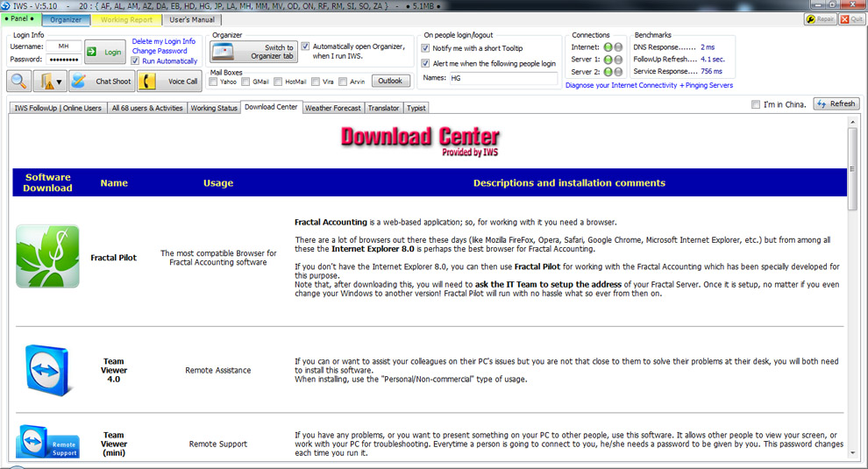
Task: Click in the Password field
Action: point(64,60)
